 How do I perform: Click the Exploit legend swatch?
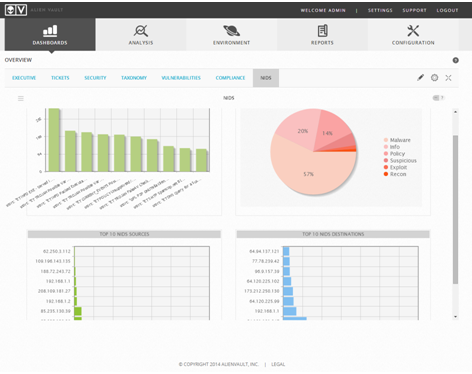(x=386, y=167)
